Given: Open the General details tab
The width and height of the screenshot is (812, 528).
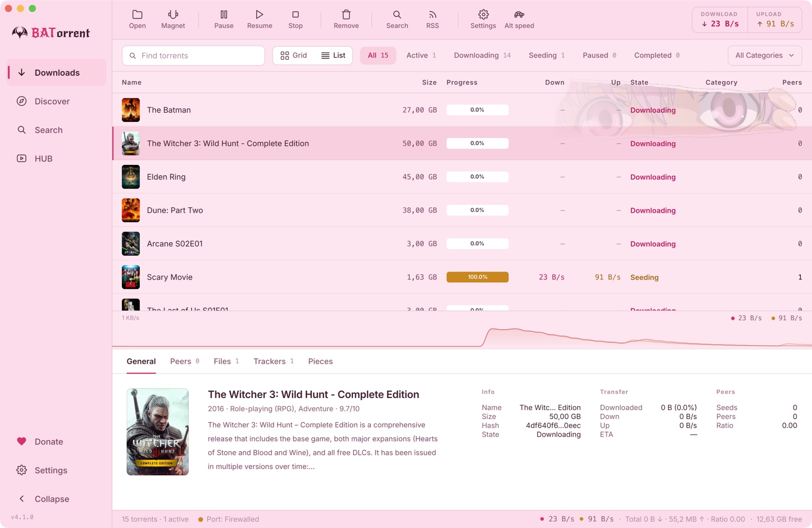Looking at the screenshot, I should (141, 361).
